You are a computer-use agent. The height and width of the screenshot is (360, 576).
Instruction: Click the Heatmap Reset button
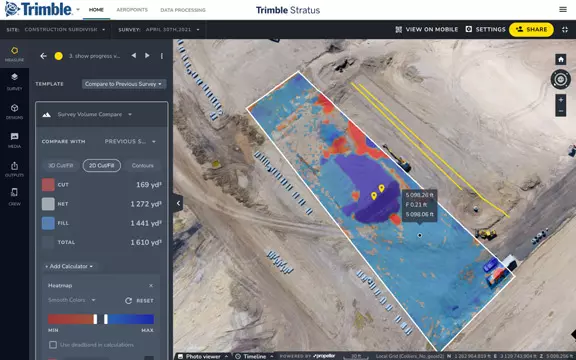coord(139,300)
